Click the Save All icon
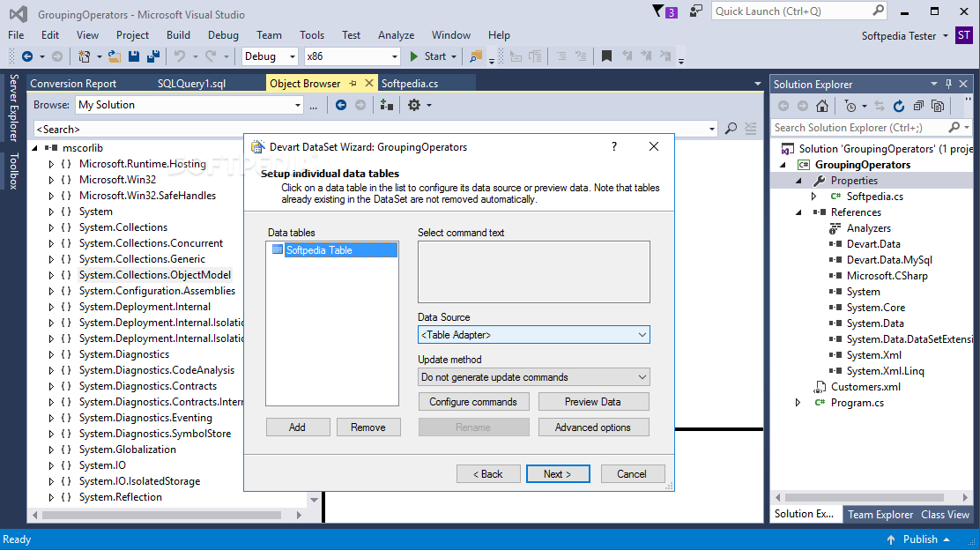 coord(153,56)
